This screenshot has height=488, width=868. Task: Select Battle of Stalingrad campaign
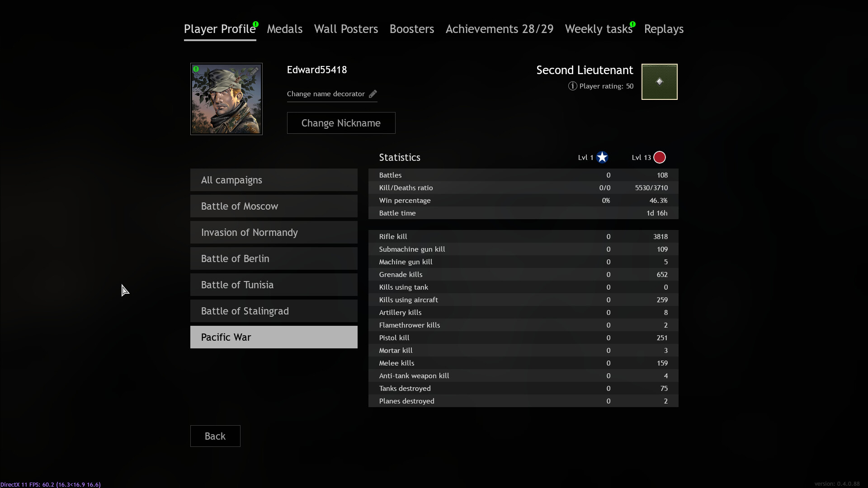point(274,311)
